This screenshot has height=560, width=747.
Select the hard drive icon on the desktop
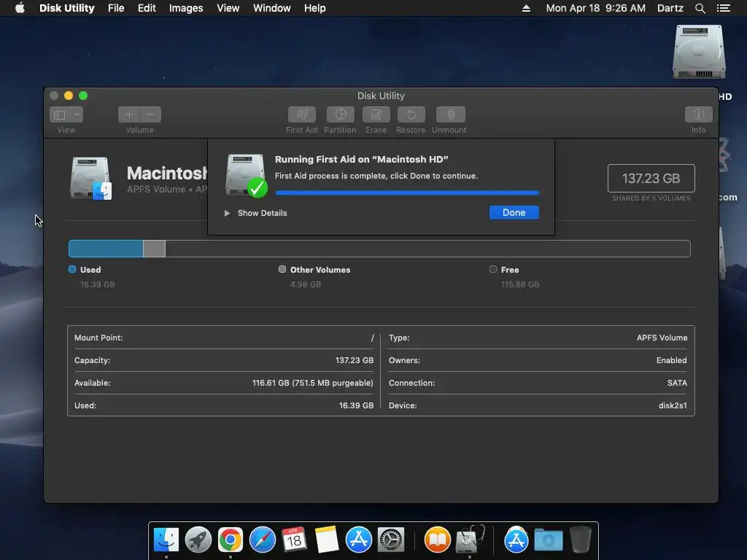(699, 52)
